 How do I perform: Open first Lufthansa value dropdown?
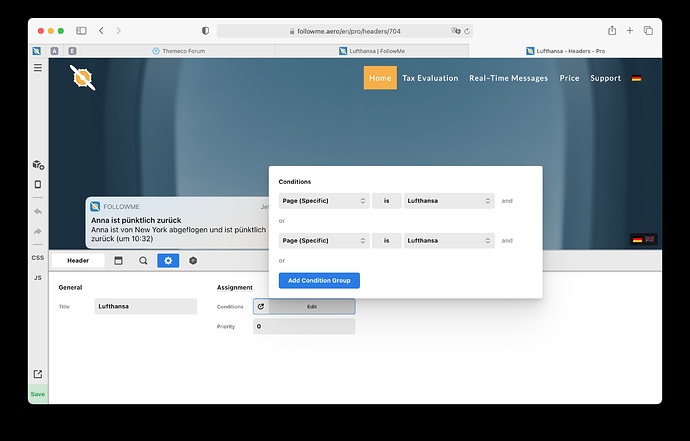pos(449,201)
